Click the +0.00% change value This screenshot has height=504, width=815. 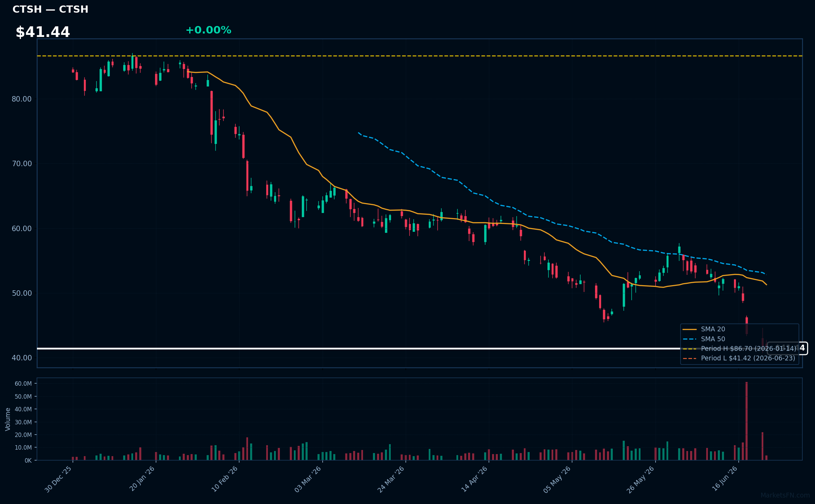(x=208, y=30)
